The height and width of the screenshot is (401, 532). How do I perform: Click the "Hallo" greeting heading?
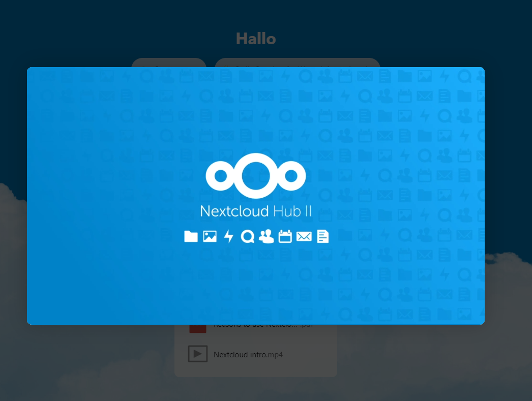(x=256, y=39)
